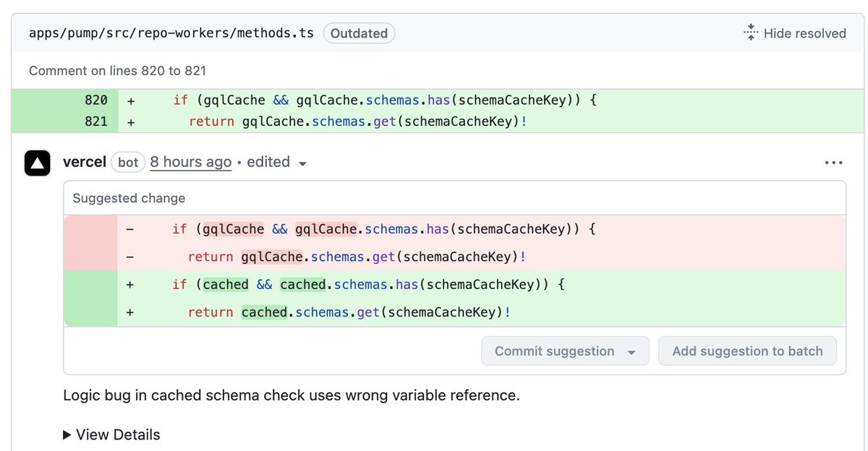This screenshot has width=868, height=451.
Task: Click the "Suggested change" header
Action: point(129,198)
